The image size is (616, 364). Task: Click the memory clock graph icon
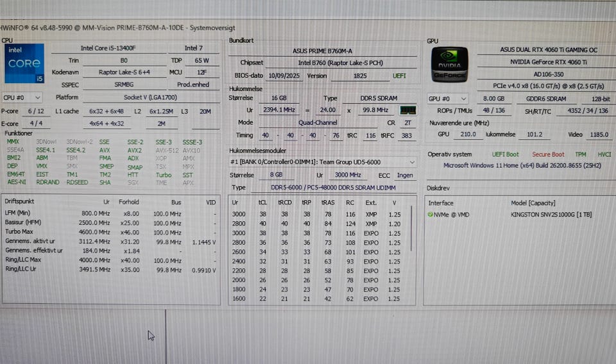(408, 110)
